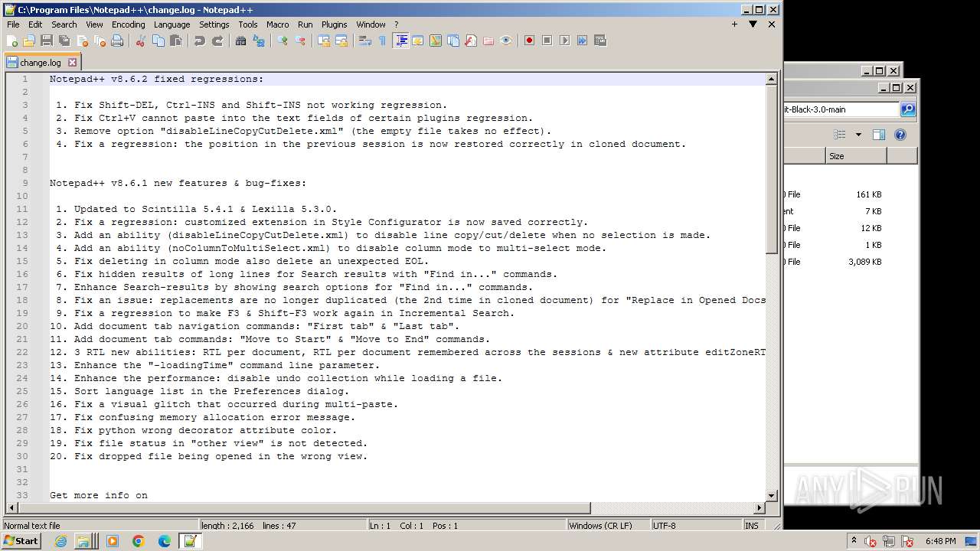
Task: Close the change.log tab with its X
Action: tap(73, 63)
